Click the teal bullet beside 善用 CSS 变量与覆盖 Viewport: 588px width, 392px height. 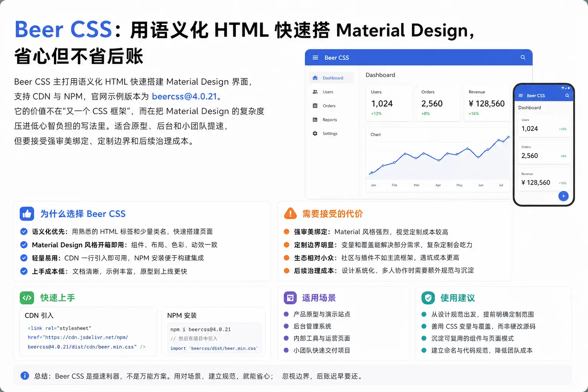coord(424,326)
